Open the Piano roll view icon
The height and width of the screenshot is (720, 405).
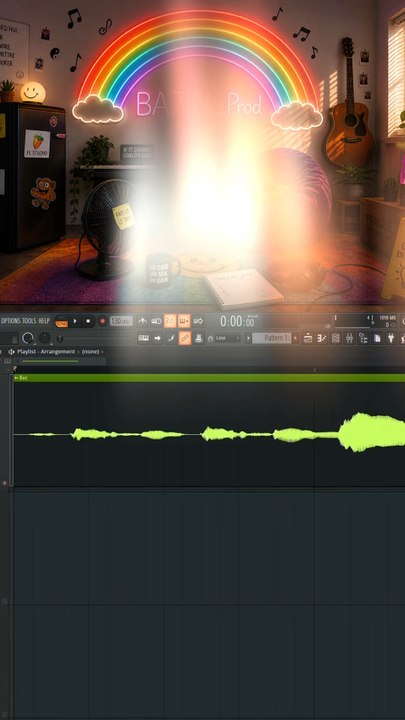coord(322,338)
